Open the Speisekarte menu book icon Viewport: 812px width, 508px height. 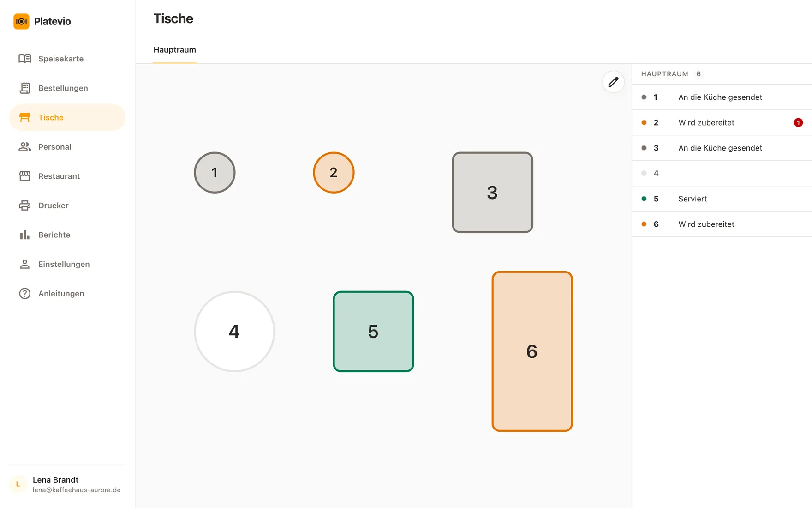pyautogui.click(x=25, y=59)
